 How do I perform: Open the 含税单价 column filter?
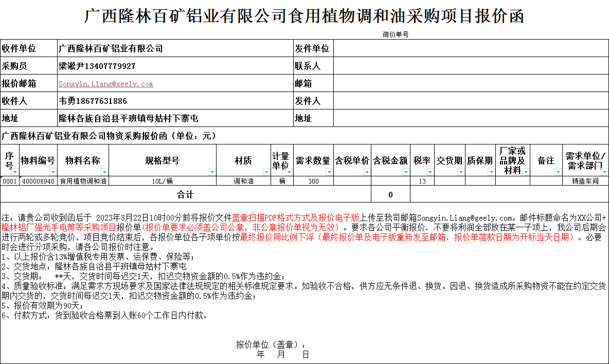coord(366,172)
